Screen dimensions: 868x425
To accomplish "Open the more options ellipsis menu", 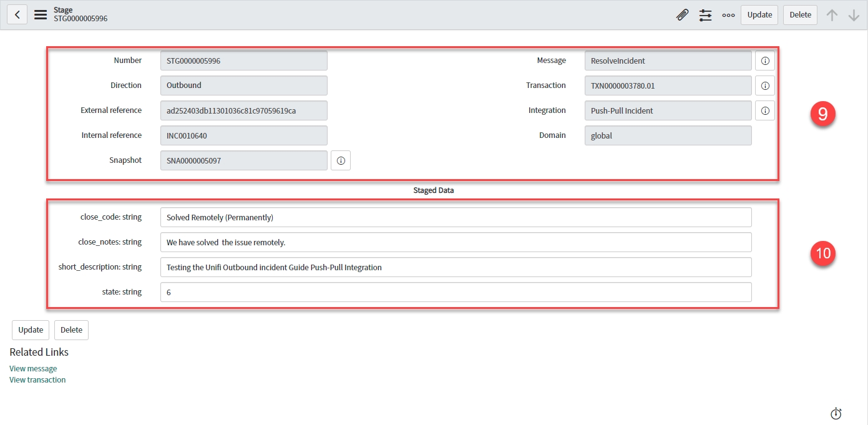I will 728,15.
